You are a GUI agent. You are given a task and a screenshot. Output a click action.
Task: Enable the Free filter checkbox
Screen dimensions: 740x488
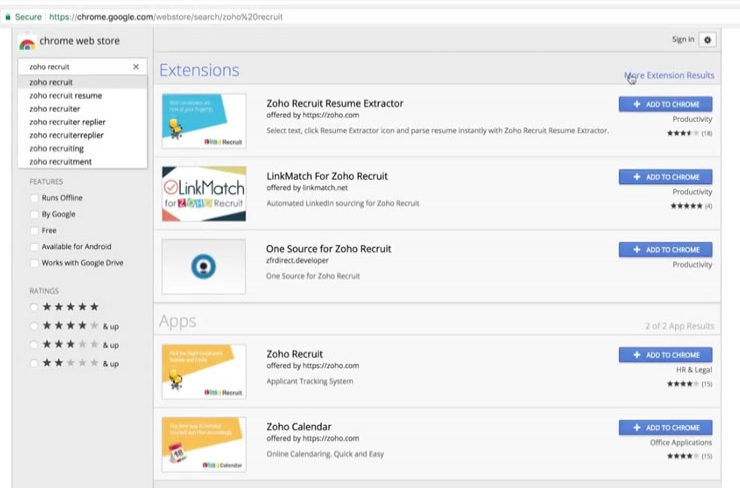[34, 231]
